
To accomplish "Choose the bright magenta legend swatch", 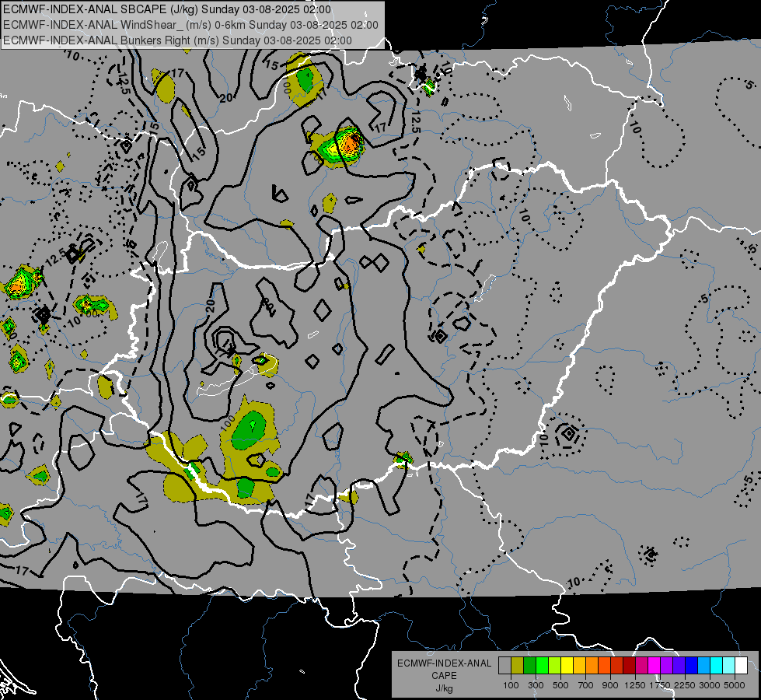I will click(655, 666).
